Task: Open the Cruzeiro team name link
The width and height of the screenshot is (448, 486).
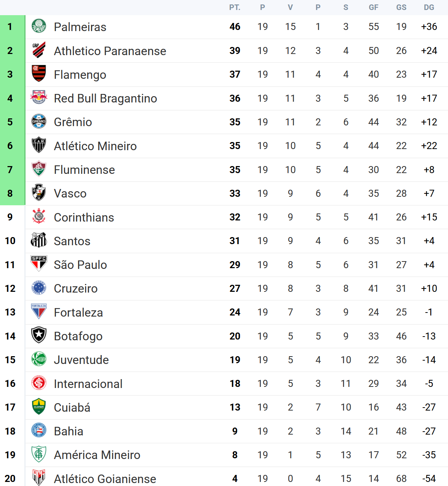Action: point(76,288)
